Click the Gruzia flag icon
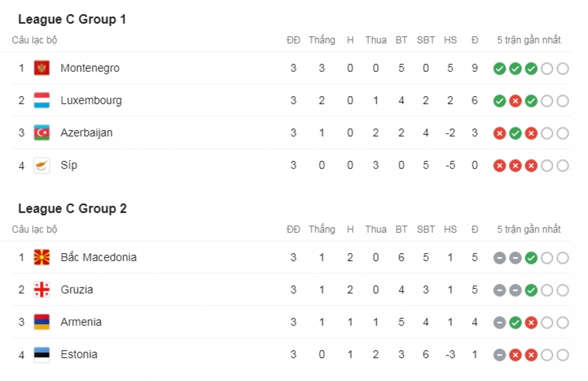The height and width of the screenshot is (381, 588). coord(42,290)
